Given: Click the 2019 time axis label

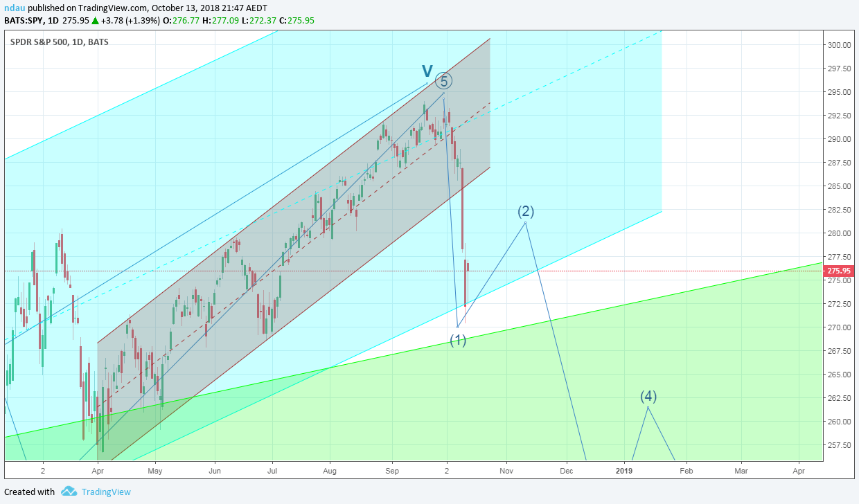Looking at the screenshot, I should click(x=624, y=471).
